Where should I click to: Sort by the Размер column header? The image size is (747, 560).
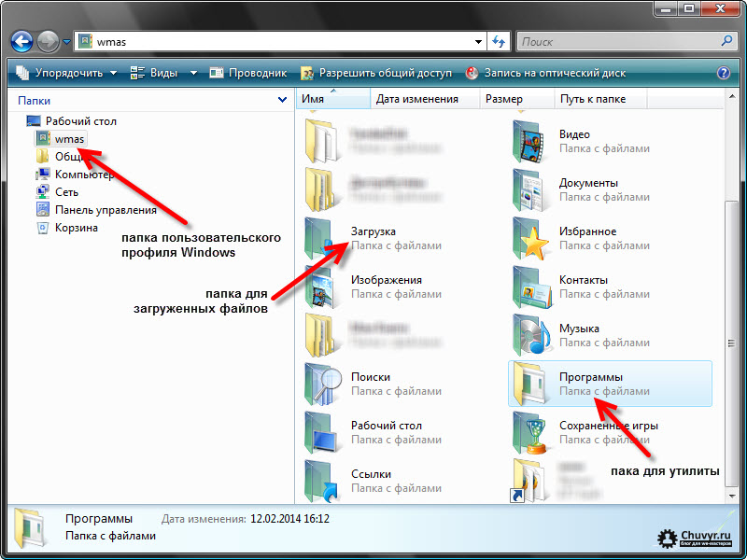coord(516,99)
